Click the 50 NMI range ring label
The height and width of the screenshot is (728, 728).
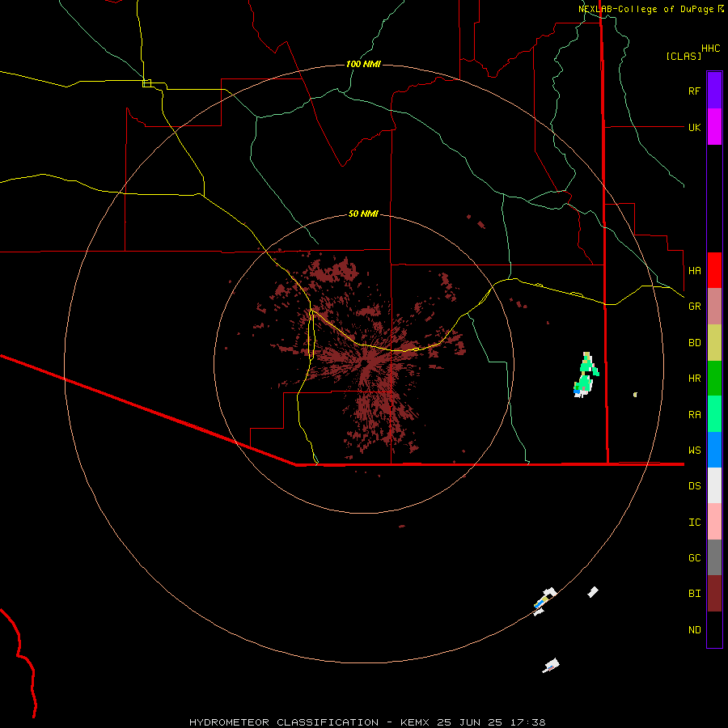pyautogui.click(x=363, y=214)
